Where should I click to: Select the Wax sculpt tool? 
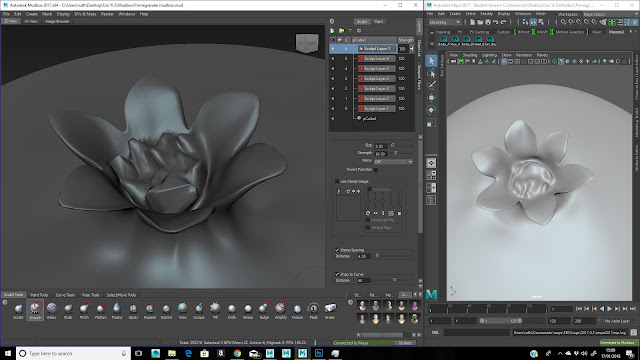pyautogui.click(x=182, y=311)
